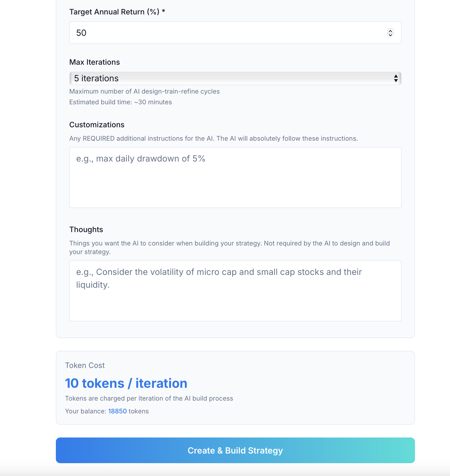Click the 'Tokens are charged per iteration' note
Viewport: 450px width, 476px height.
coord(149,398)
